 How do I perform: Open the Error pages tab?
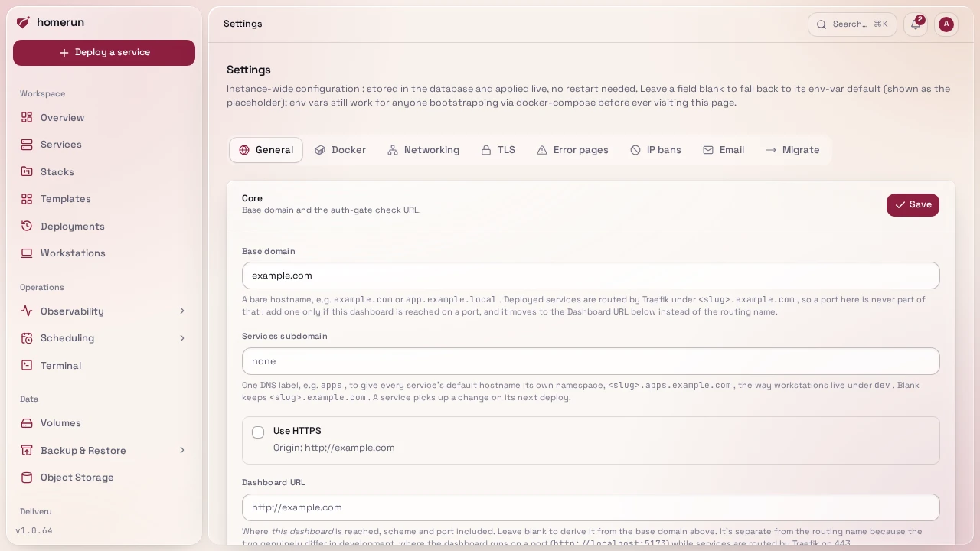(x=573, y=150)
